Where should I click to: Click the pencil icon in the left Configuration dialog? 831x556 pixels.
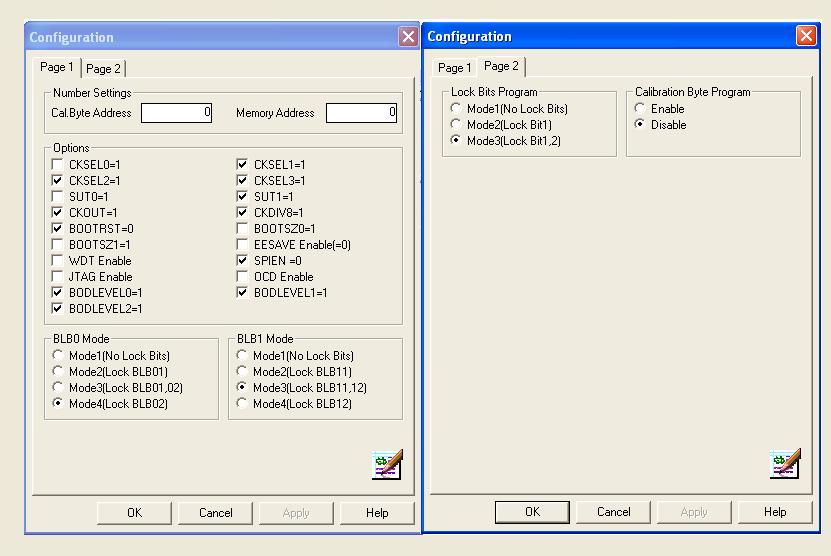point(387,465)
